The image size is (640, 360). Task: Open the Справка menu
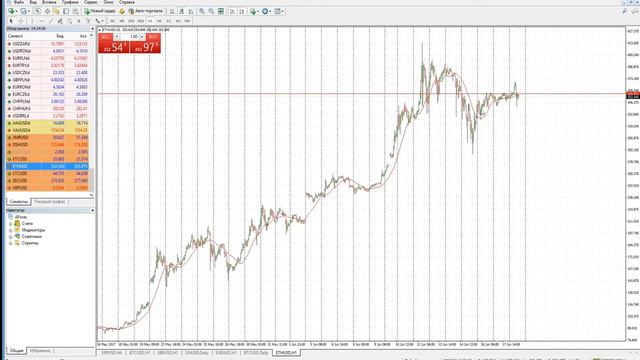tap(127, 2)
